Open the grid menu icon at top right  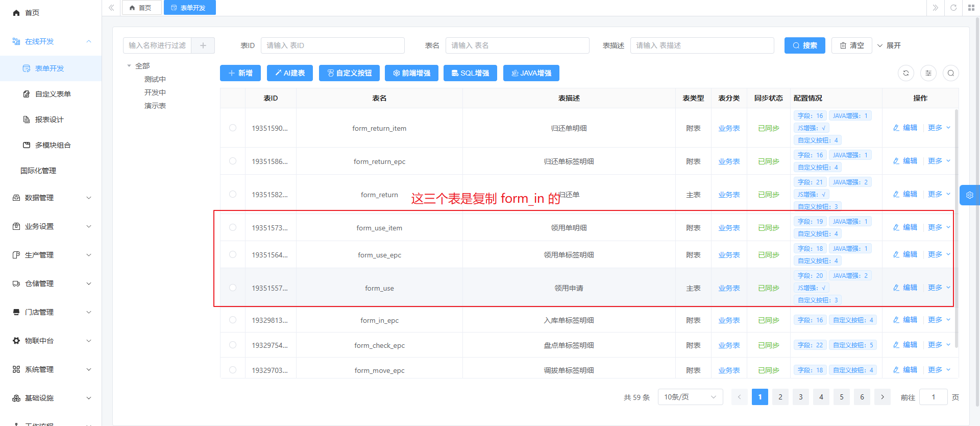[x=971, y=8]
